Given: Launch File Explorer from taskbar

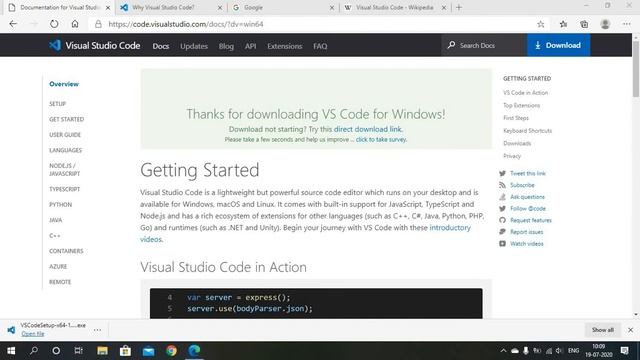Looking at the screenshot, I should point(102,351).
